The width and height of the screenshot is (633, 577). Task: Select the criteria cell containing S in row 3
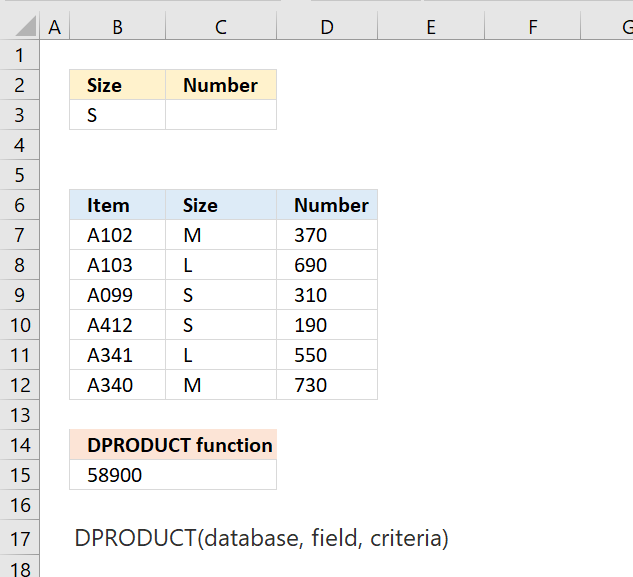[117, 115]
